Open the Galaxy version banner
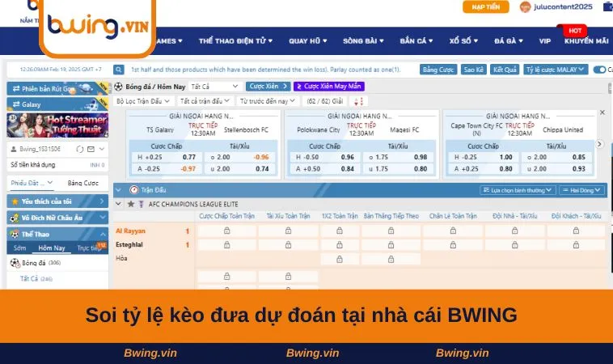 [x=57, y=104]
